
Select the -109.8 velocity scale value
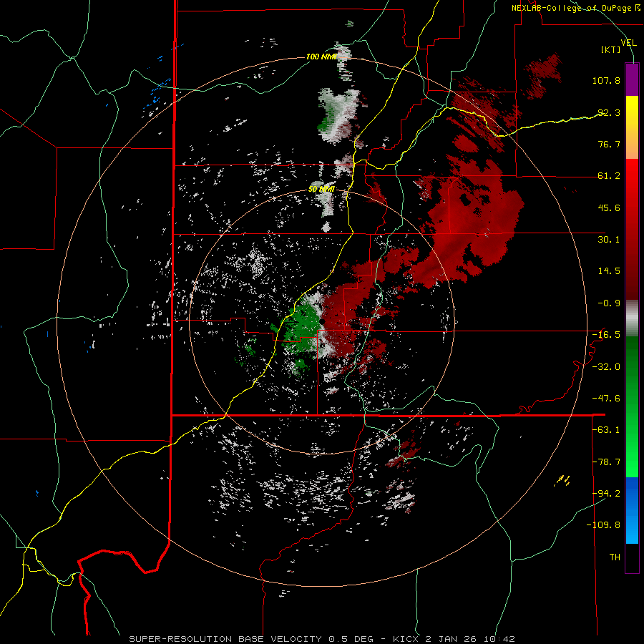click(x=603, y=525)
